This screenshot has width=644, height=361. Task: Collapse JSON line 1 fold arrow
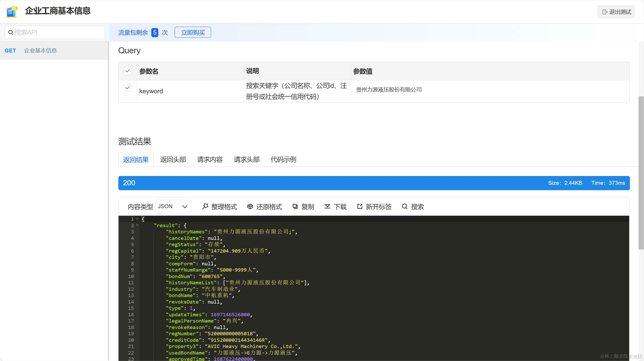coord(137,219)
